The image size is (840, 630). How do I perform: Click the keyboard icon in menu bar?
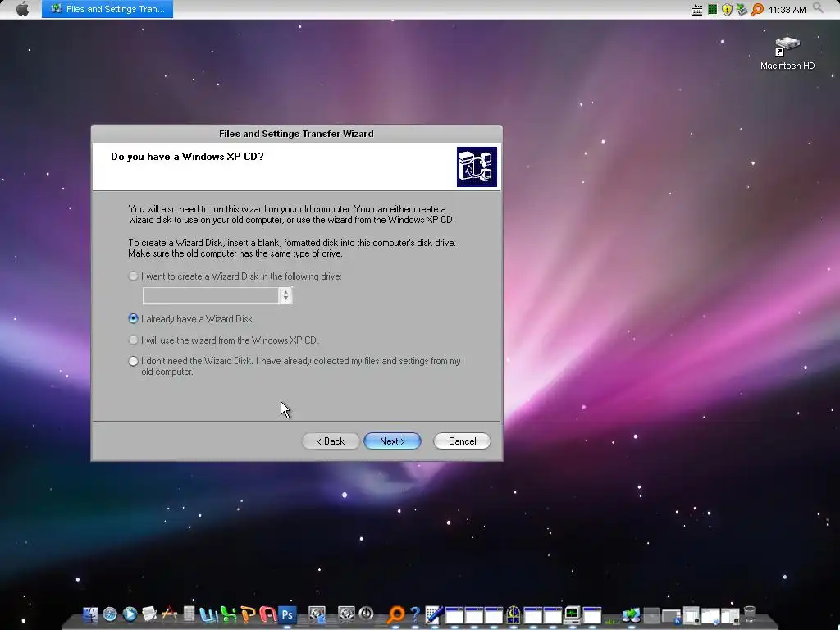[x=697, y=10]
